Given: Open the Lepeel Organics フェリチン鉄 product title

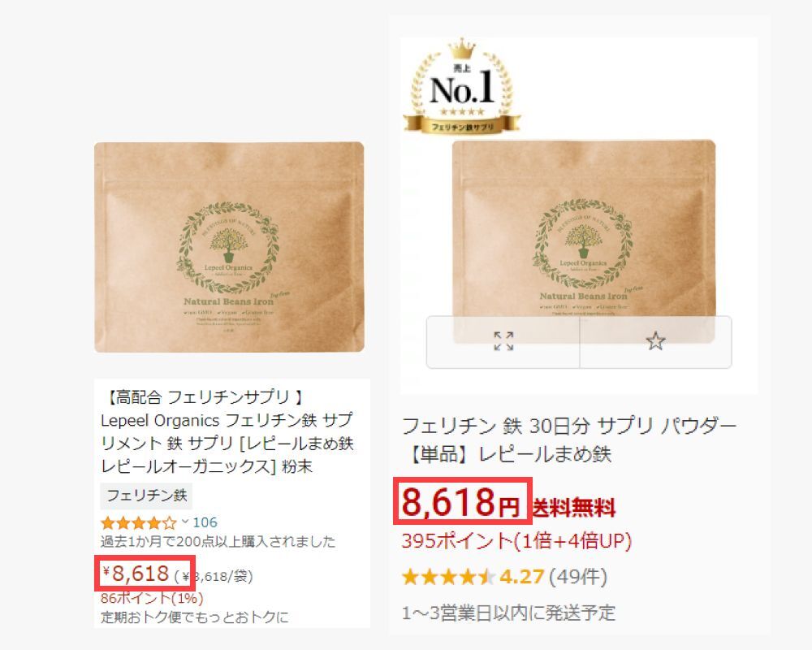Looking at the screenshot, I should (227, 431).
